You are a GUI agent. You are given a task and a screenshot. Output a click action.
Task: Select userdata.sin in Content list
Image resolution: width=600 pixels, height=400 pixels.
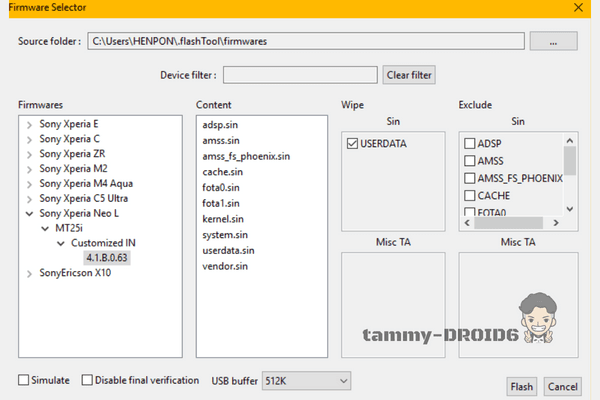[228, 250]
